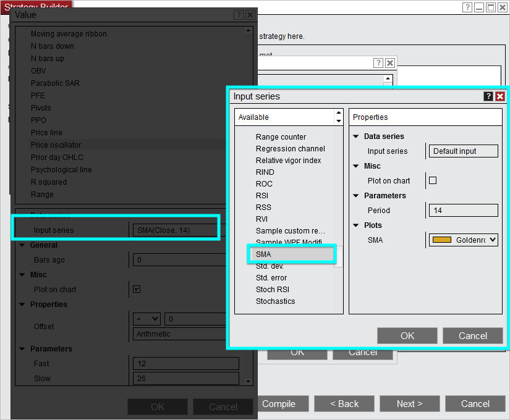Click Cancel in Value dialog

(x=223, y=406)
